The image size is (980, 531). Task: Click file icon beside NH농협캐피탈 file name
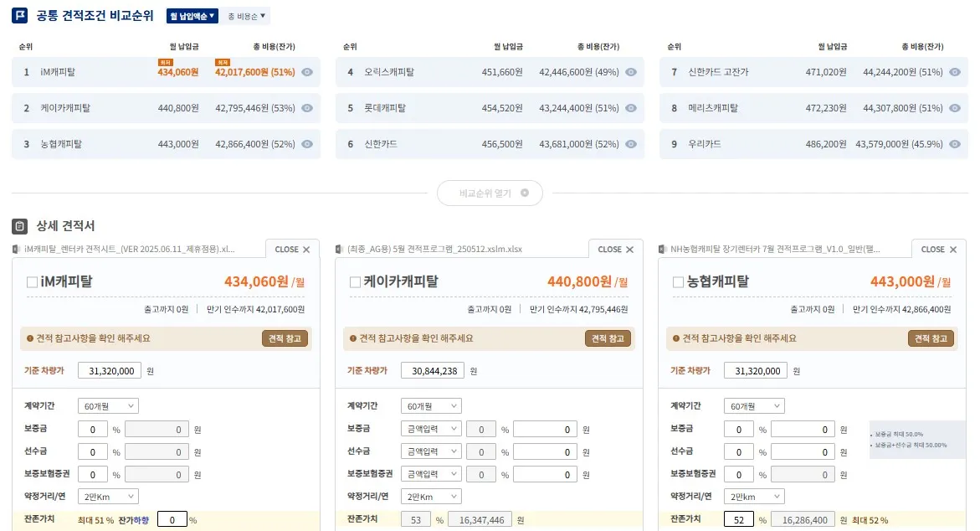point(663,249)
